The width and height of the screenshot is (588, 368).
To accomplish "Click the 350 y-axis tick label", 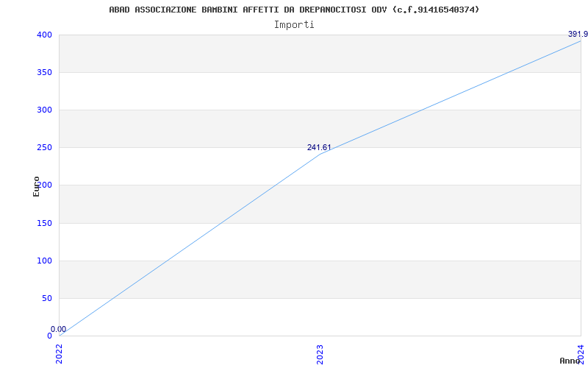I will pos(43,72).
